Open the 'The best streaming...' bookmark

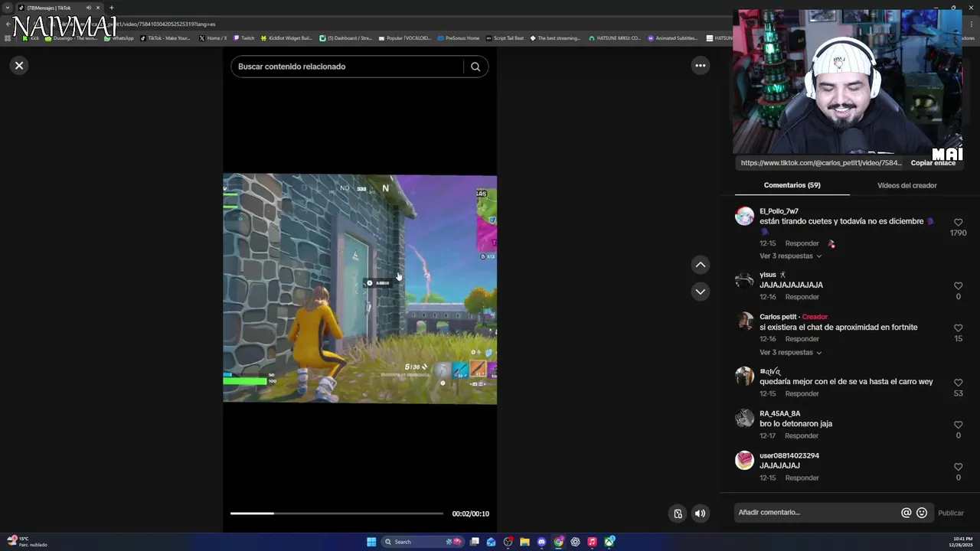(x=555, y=38)
